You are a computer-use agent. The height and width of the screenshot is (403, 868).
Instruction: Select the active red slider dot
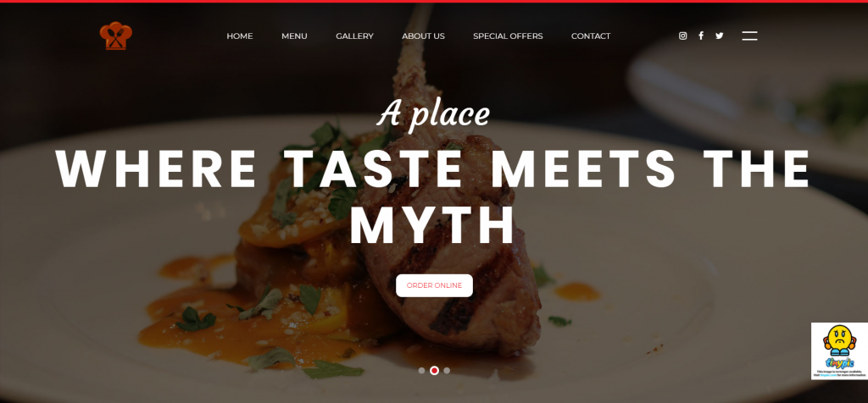[x=435, y=370]
